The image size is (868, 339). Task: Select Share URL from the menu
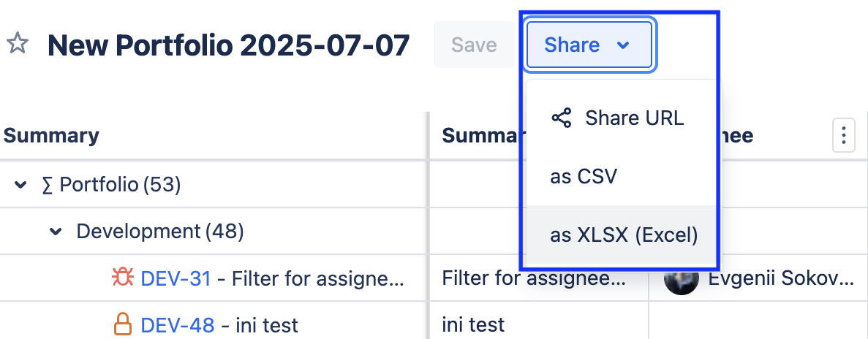coord(634,118)
